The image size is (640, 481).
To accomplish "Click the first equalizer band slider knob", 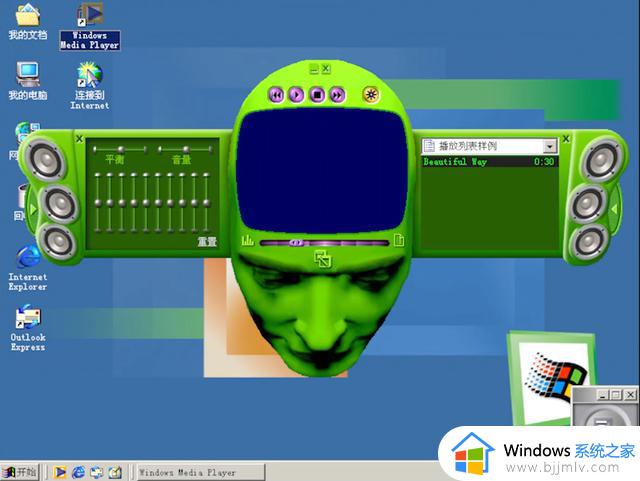I will click(98, 203).
